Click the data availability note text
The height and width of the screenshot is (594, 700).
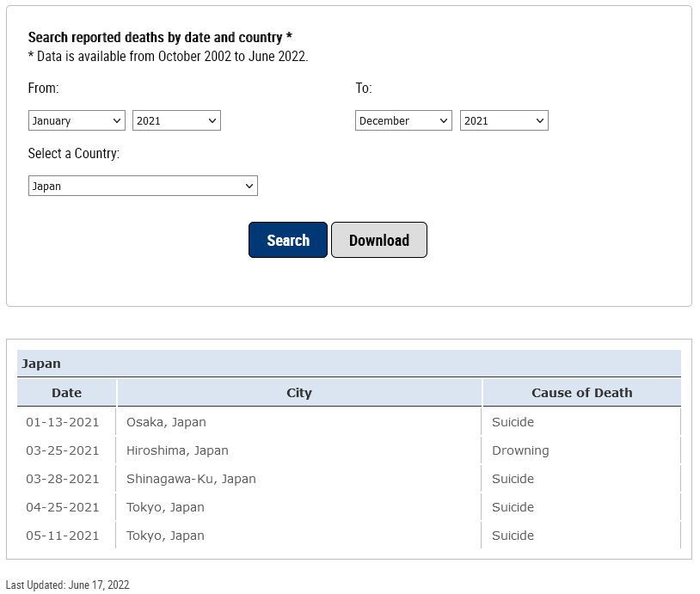pyautogui.click(x=168, y=57)
